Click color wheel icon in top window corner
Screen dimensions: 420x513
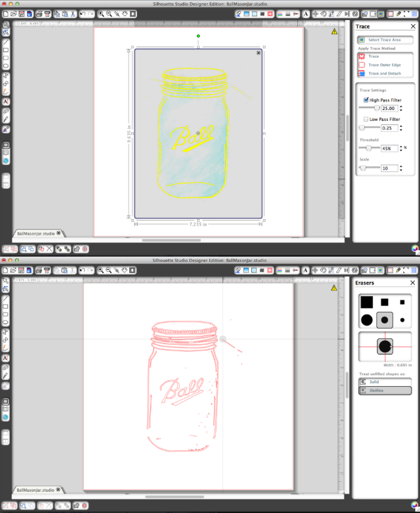[x=415, y=248]
